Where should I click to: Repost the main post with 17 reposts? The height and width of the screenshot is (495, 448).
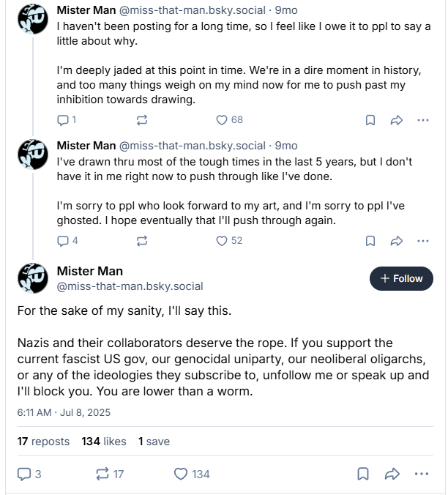(102, 474)
